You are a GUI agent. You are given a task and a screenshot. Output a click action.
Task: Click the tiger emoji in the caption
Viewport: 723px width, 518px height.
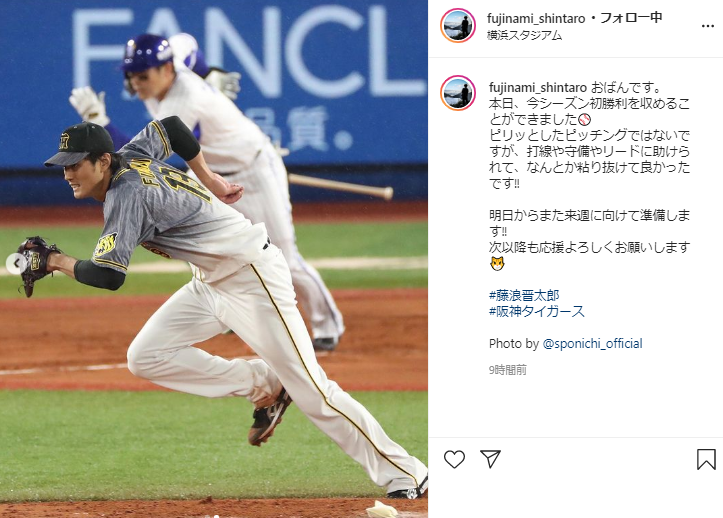497,264
